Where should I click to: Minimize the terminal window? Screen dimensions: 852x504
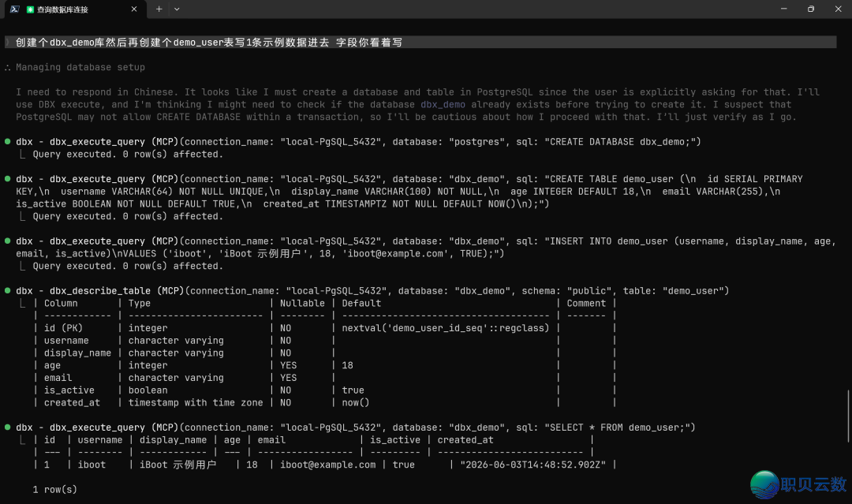click(x=783, y=9)
